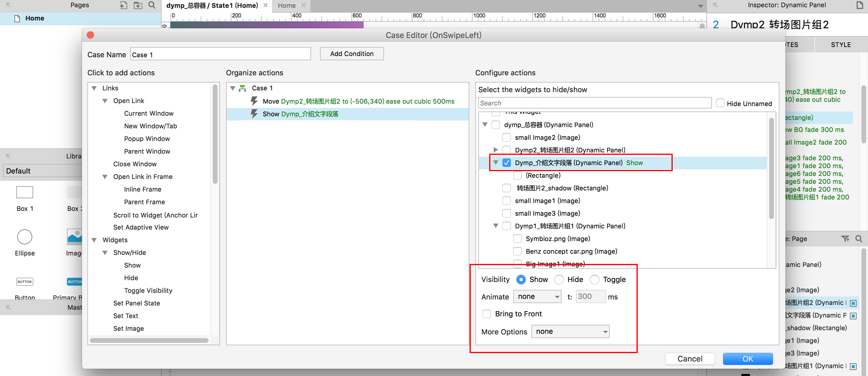Click the search icon in Pages panel
The width and height of the screenshot is (868, 376).
tap(152, 5)
